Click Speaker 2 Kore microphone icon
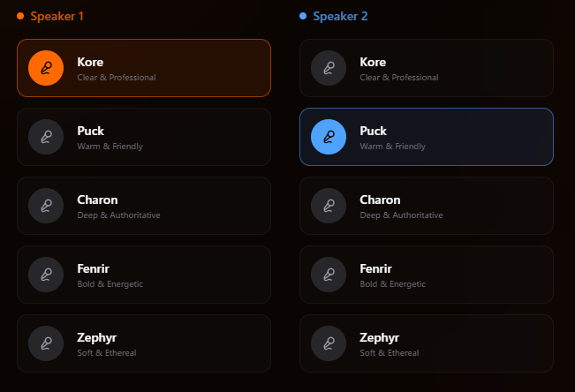Image resolution: width=575 pixels, height=392 pixels. tap(329, 68)
